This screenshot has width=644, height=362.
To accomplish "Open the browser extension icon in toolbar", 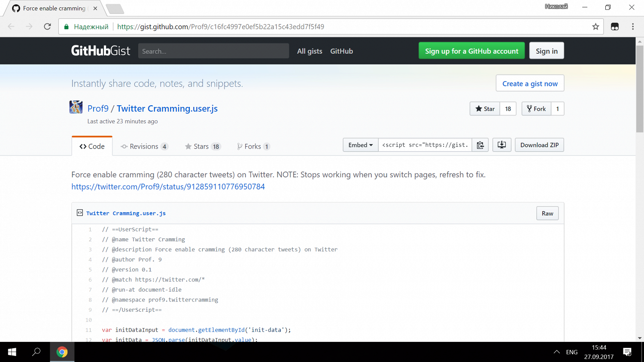I will (x=615, y=27).
